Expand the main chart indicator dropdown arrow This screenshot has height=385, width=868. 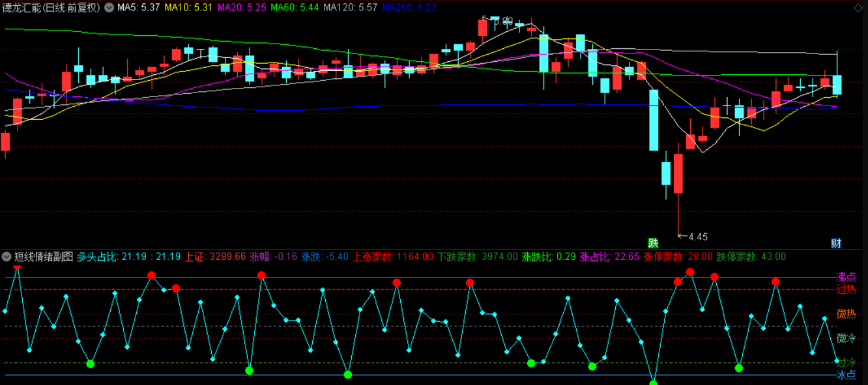click(108, 8)
